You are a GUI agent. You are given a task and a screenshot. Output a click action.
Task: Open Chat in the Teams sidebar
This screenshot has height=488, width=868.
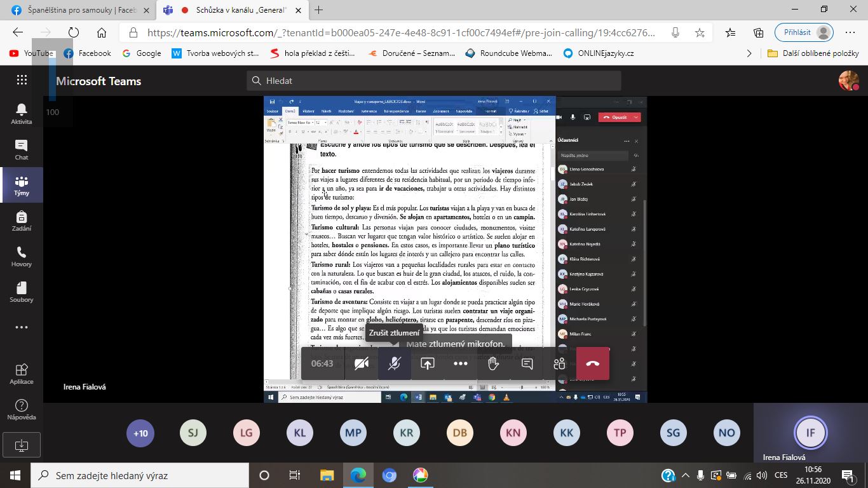[21, 150]
